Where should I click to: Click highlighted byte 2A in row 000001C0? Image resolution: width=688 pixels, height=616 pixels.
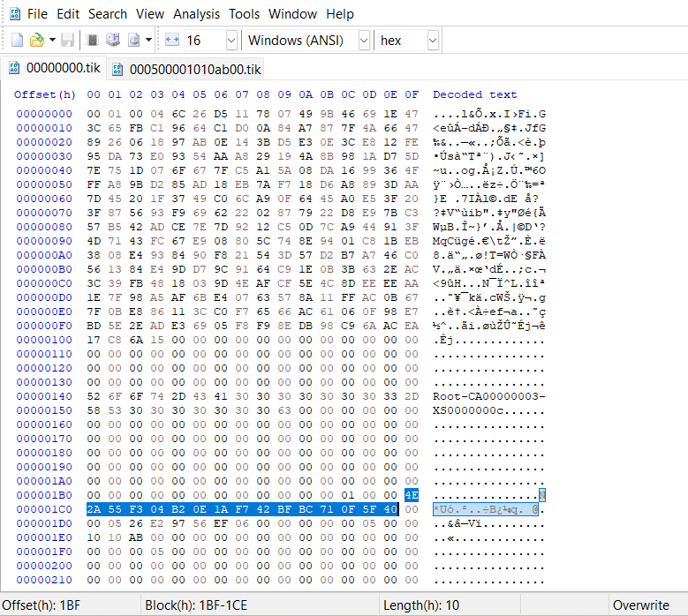point(94,509)
